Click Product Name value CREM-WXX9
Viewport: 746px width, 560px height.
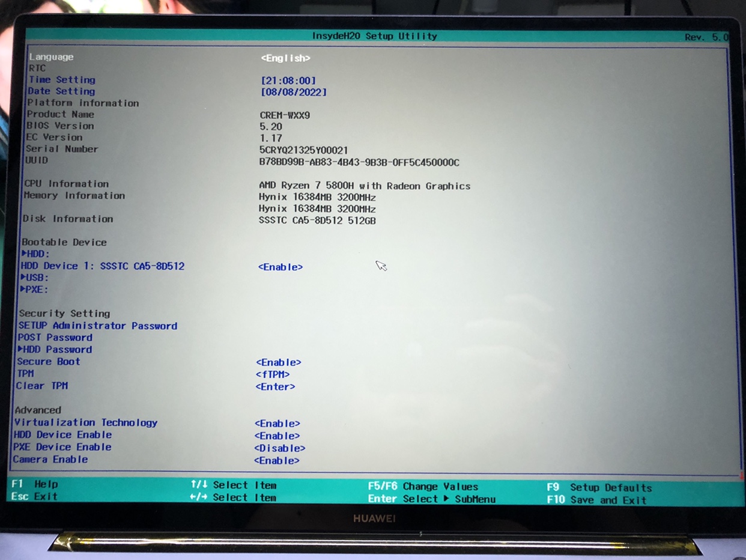(x=285, y=115)
